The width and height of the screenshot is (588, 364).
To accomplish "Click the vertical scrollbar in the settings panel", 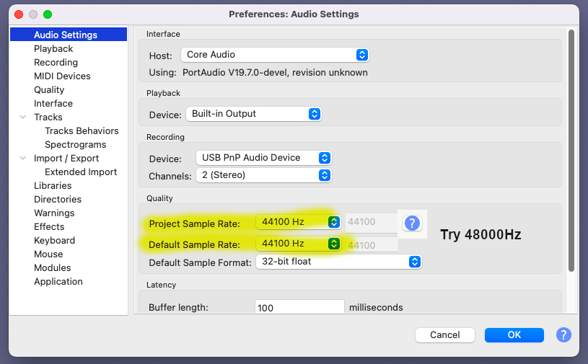I will [x=571, y=144].
